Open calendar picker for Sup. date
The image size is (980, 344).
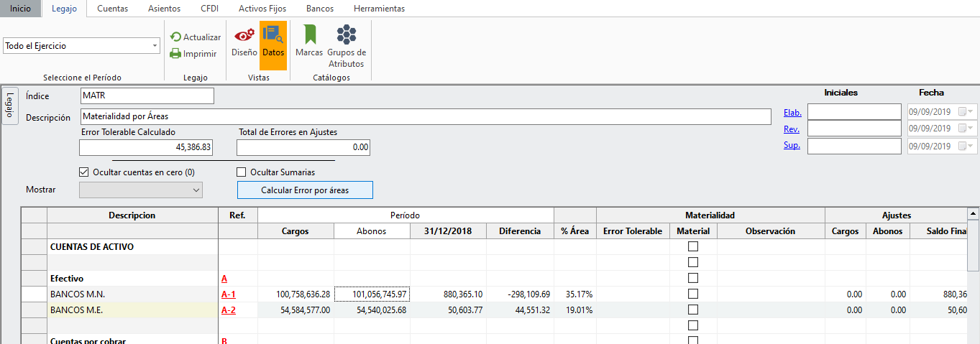[962, 147]
